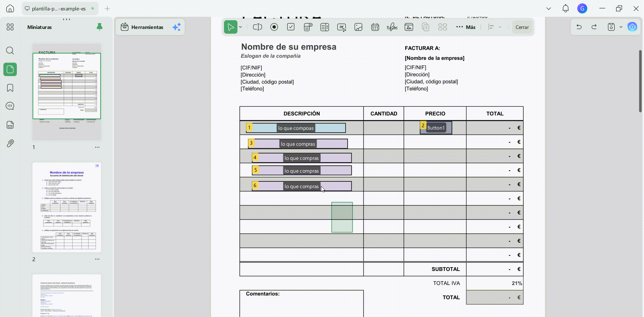The width and height of the screenshot is (644, 317).
Task: Undo the last action
Action: (x=579, y=27)
